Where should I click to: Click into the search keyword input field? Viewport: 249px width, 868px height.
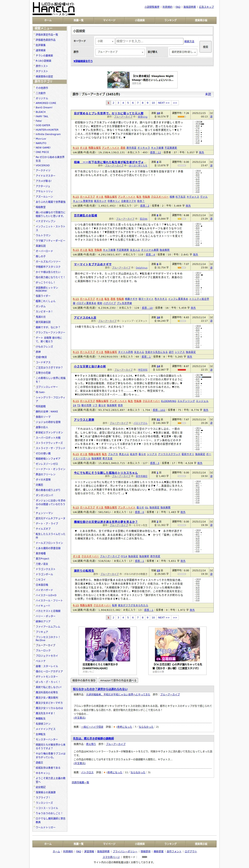pos(150,41)
